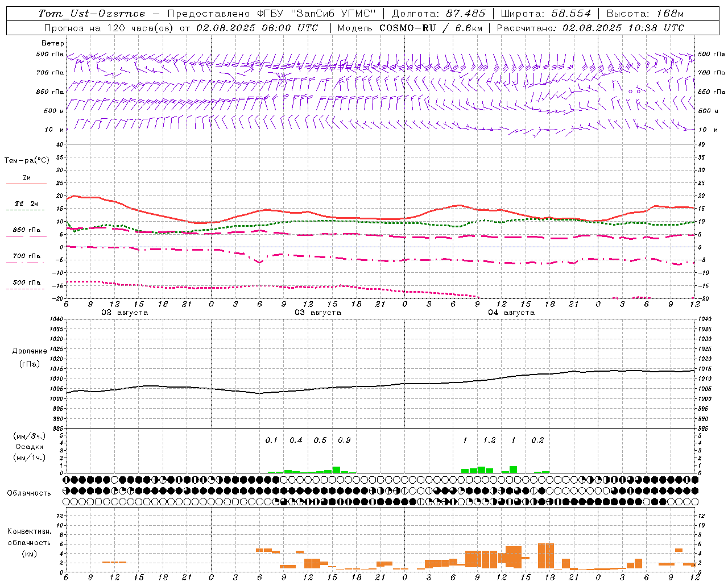728x582 pixels.
Task: Click the Ветер wind panel label
Action: (x=53, y=43)
